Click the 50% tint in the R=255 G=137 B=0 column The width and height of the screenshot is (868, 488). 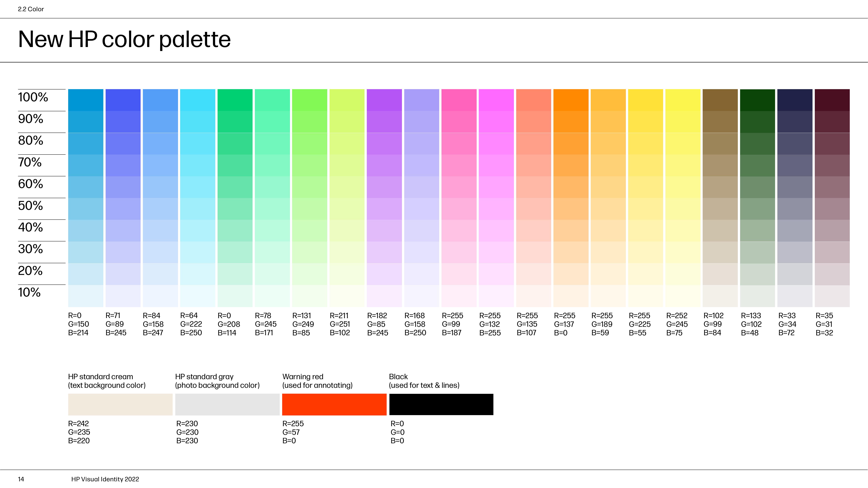click(x=571, y=209)
